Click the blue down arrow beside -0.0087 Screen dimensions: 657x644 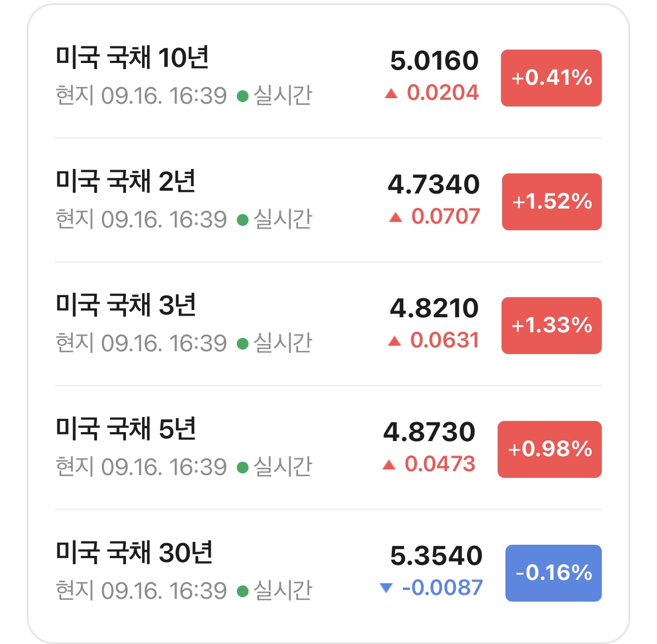tap(386, 588)
